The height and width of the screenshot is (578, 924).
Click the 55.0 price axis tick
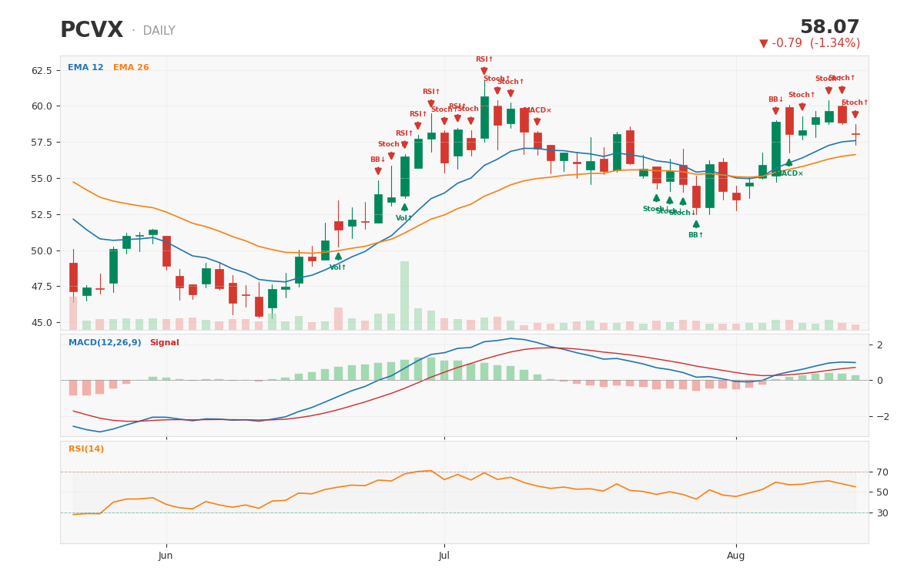42,178
